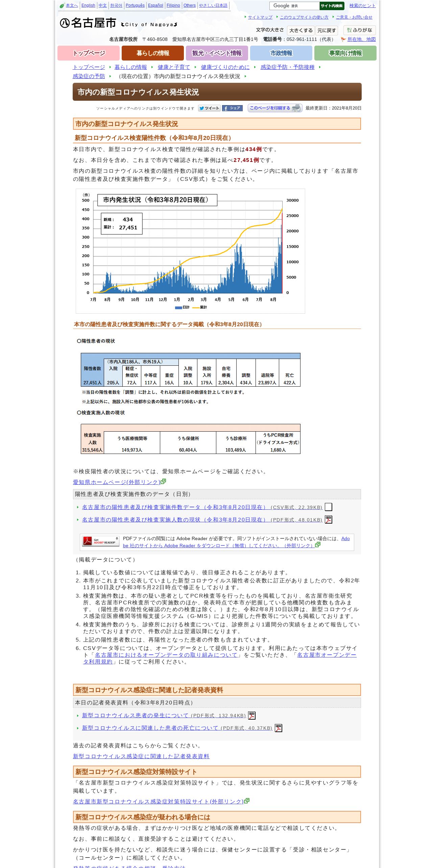The image size is (434, 868).
Task: Click the 市内発生状況 chart image
Action: click(x=190, y=251)
